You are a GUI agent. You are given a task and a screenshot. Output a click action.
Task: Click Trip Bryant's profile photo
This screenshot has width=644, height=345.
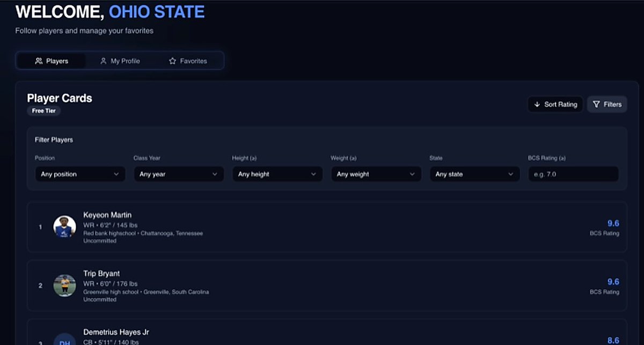[64, 285]
